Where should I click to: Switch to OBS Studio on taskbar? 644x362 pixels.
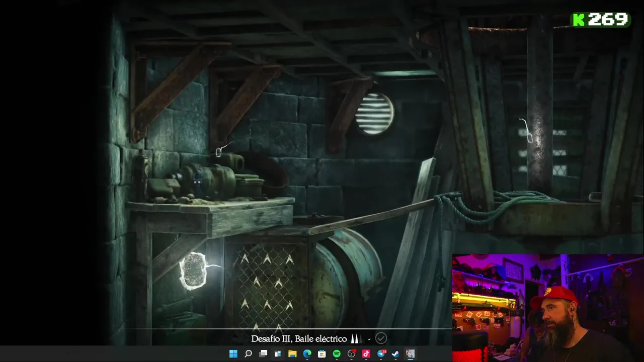[x=352, y=354]
